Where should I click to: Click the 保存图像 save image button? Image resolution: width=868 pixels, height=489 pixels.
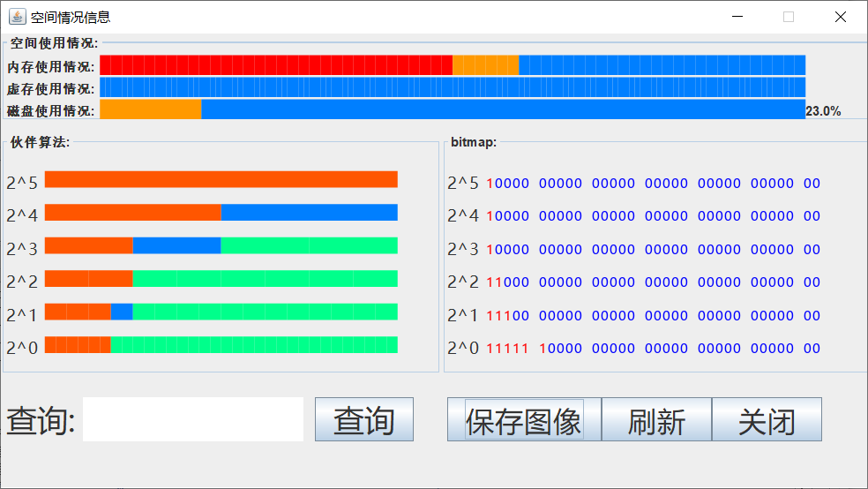point(524,419)
